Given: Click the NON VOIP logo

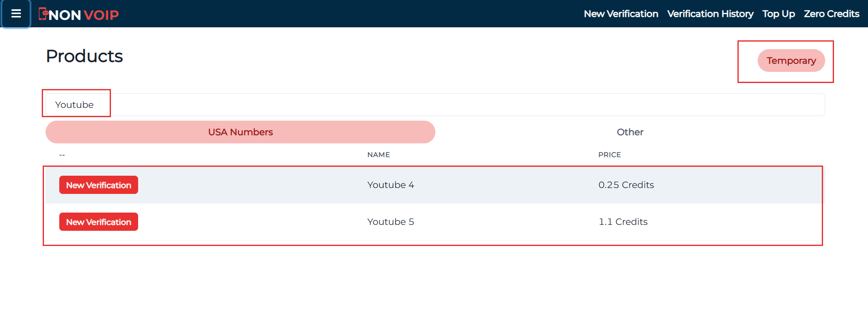Looking at the screenshot, I should tap(79, 15).
